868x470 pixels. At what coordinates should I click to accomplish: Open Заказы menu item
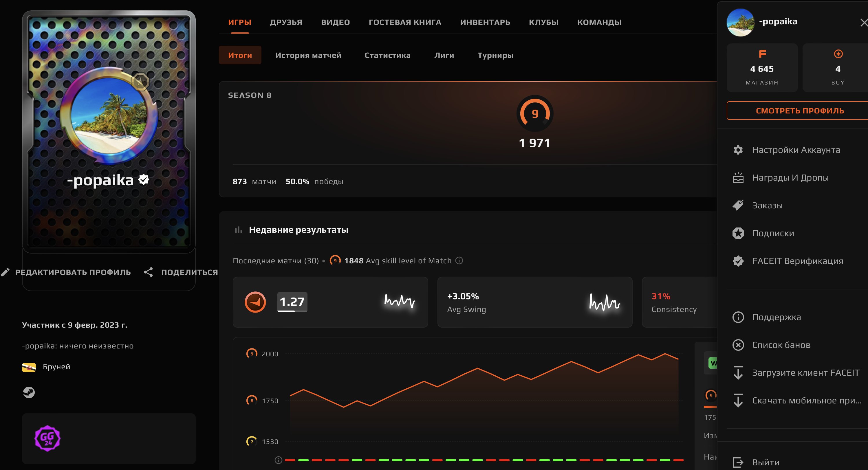click(796, 205)
